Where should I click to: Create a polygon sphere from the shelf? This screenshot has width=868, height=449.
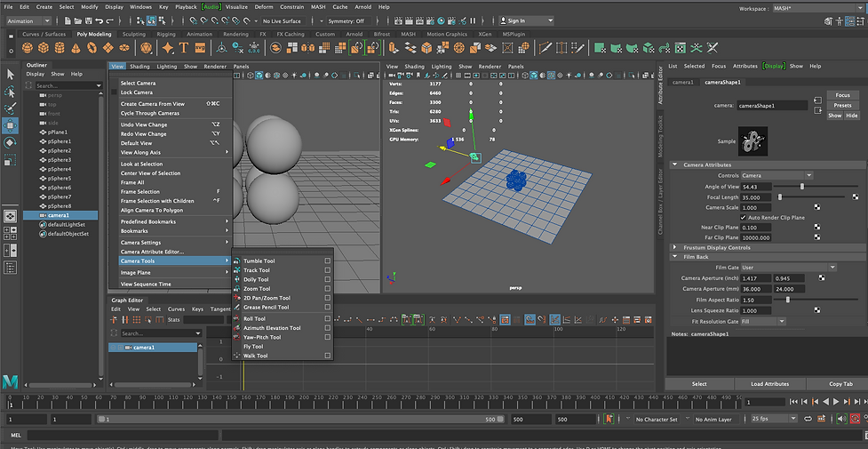pos(28,48)
